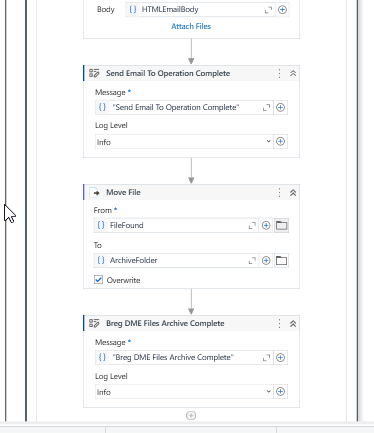The image size is (374, 433).
Task: Open Log Level dropdown in Send Email activity
Action: pos(184,142)
